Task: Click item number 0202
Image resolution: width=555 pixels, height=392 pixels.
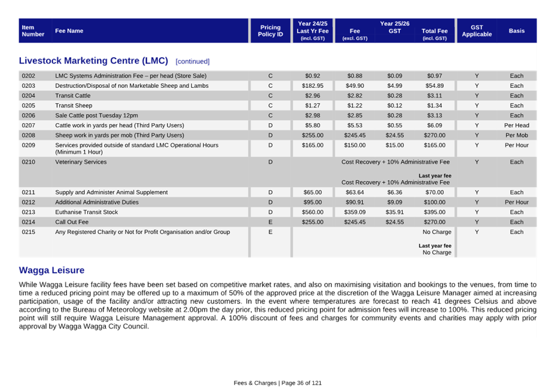Action: tap(28, 76)
